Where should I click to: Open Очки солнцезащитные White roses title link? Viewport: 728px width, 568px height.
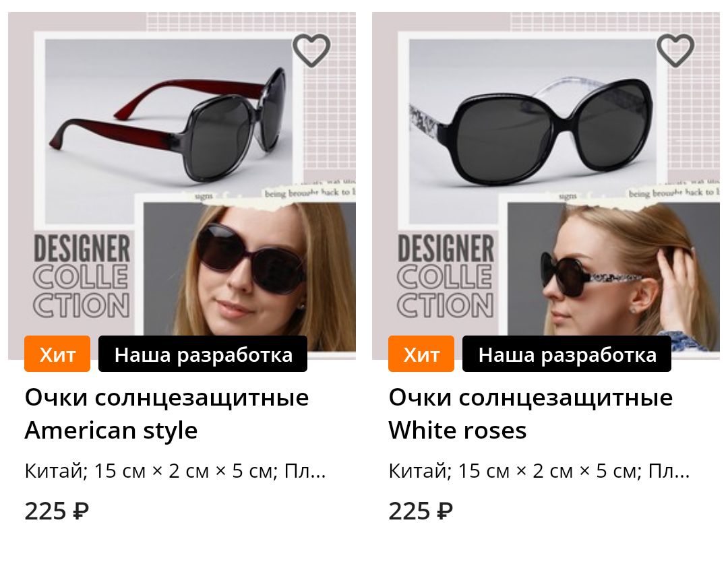click(x=530, y=414)
